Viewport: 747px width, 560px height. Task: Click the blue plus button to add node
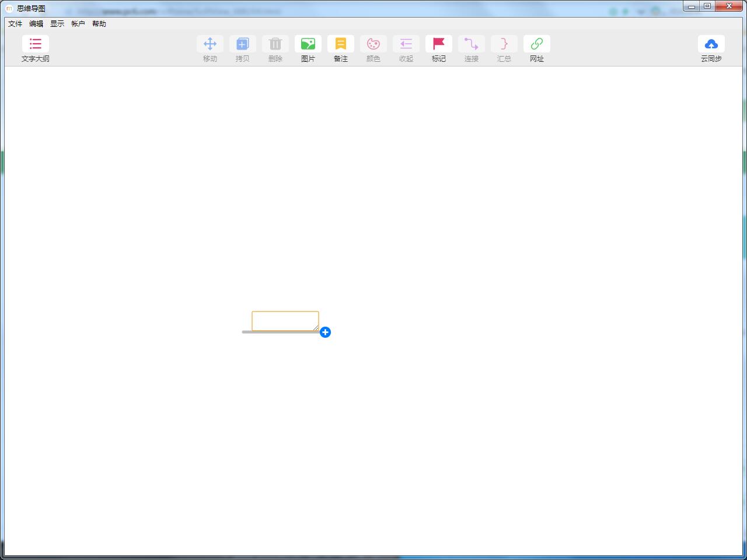[x=325, y=332]
